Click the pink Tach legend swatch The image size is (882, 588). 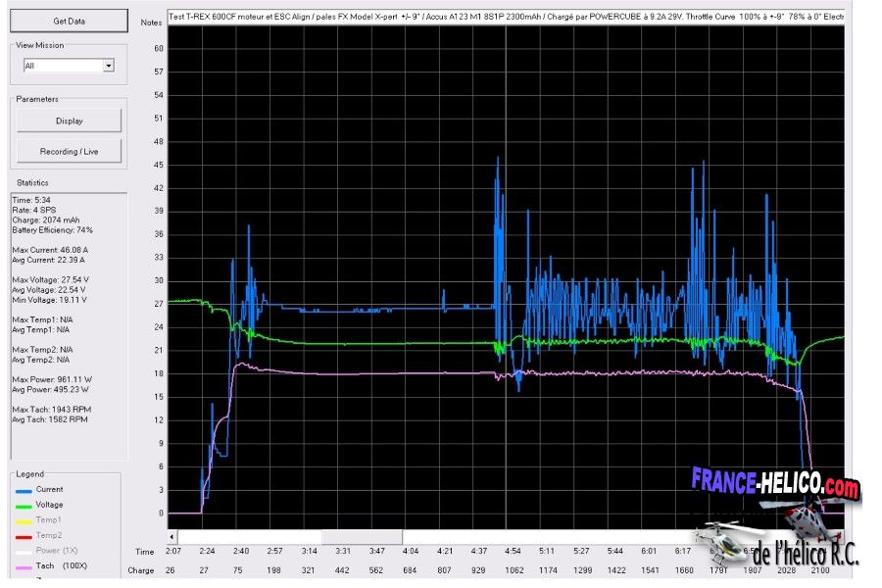click(24, 566)
